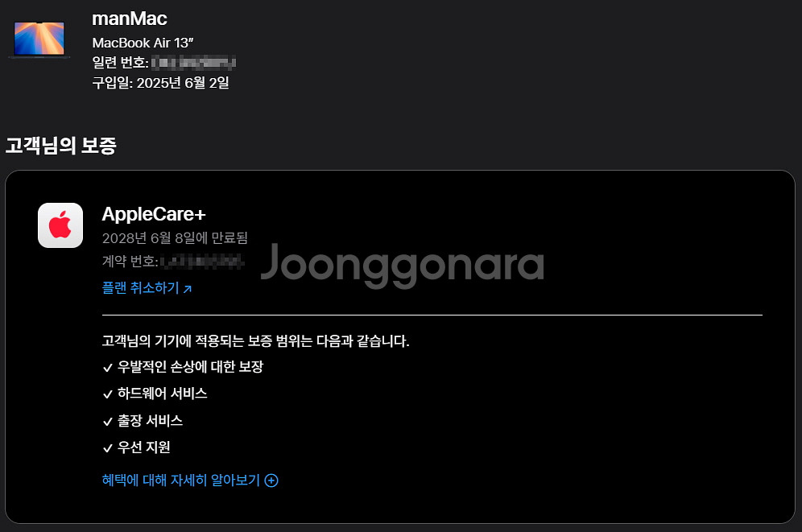The width and height of the screenshot is (802, 532).
Task: Click the external arrow icon beside 플랜 취소하기
Action: [x=188, y=289]
